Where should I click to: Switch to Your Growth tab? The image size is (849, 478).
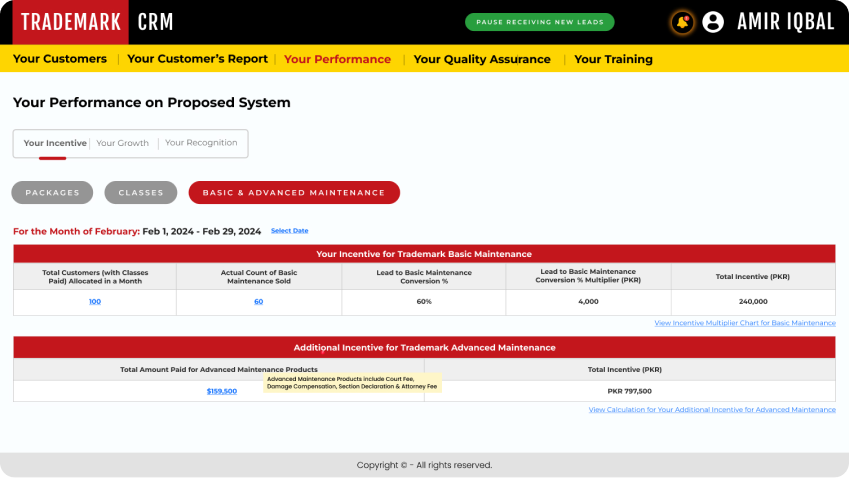122,143
